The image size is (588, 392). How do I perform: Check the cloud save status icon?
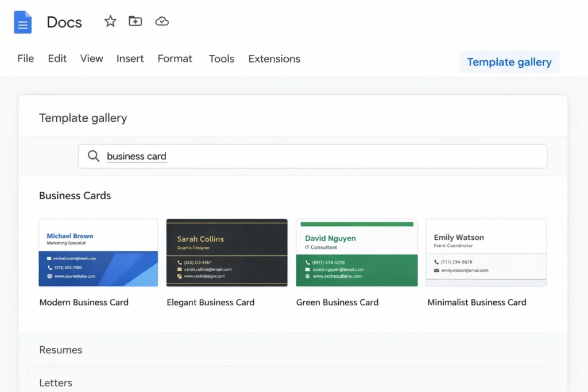point(161,21)
